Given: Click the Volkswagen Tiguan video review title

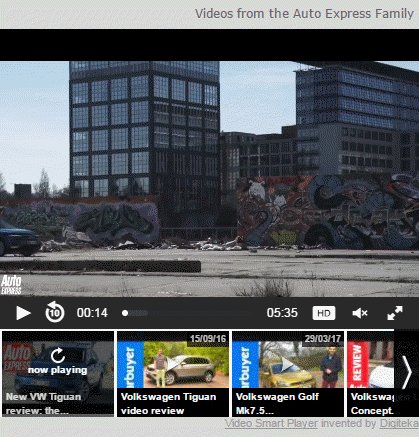Looking at the screenshot, I should coord(168,404).
